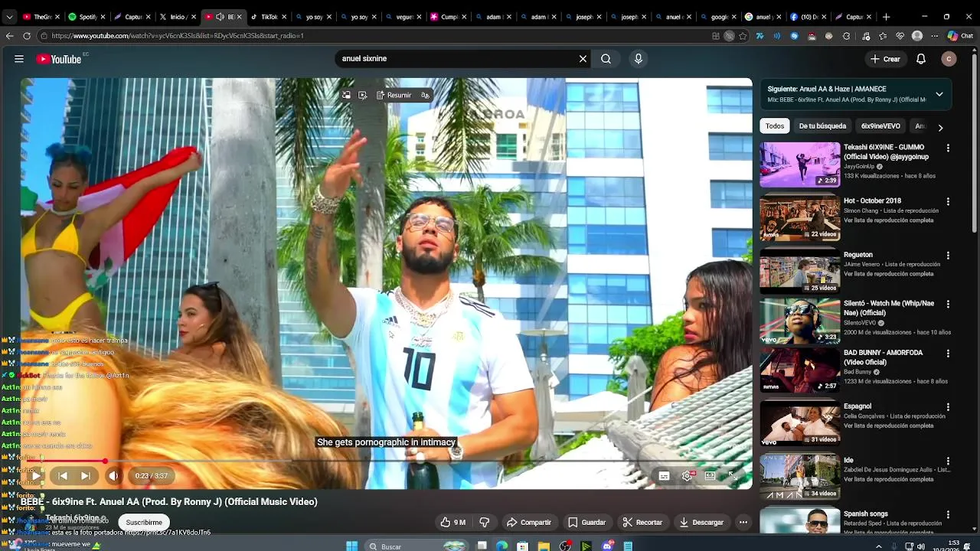This screenshot has height=551, width=980.
Task: Open the Crear button
Action: (x=886, y=59)
